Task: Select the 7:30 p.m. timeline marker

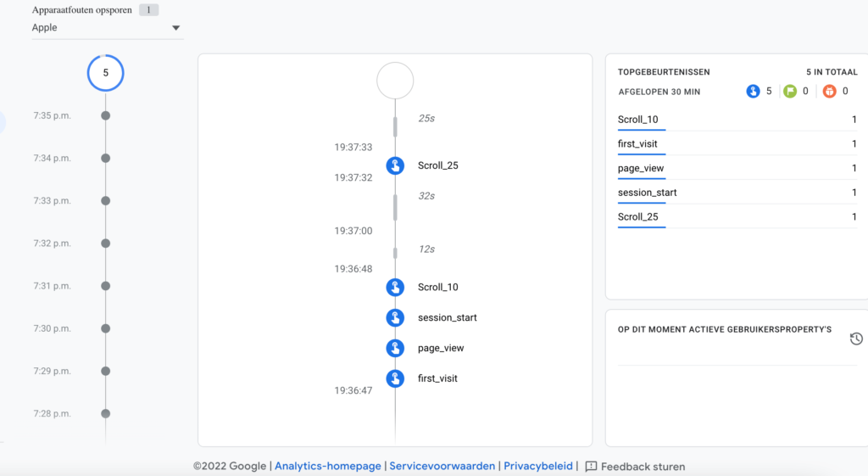Action: pos(106,328)
